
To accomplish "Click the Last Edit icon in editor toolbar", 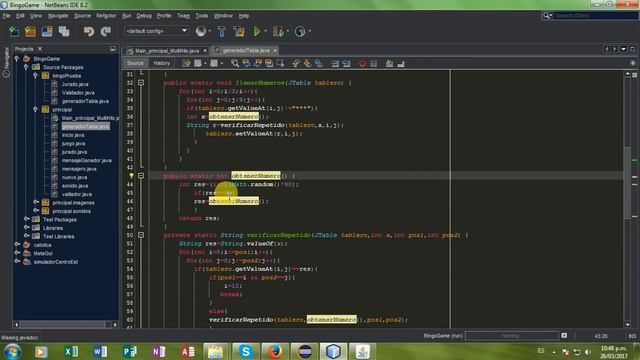I will click(187, 63).
